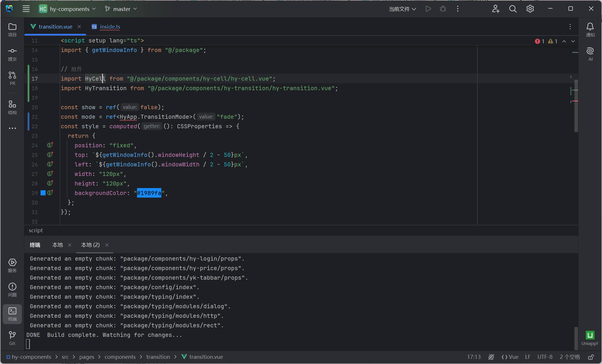Click the UTF-8 encoding status button

point(545,357)
